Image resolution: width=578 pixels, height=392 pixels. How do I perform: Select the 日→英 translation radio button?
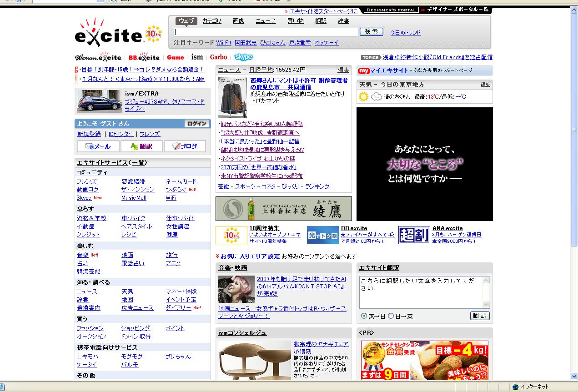[x=391, y=316]
